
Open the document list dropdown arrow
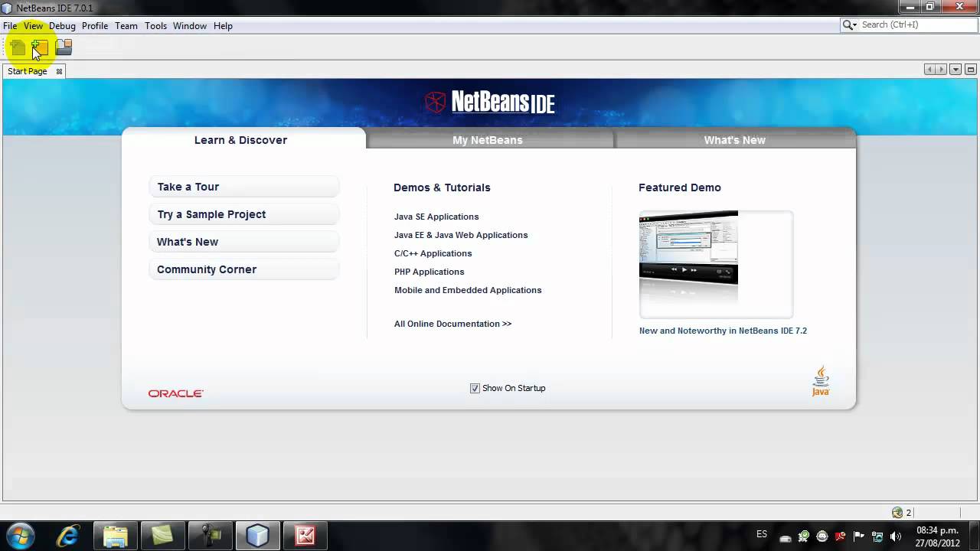pos(955,70)
